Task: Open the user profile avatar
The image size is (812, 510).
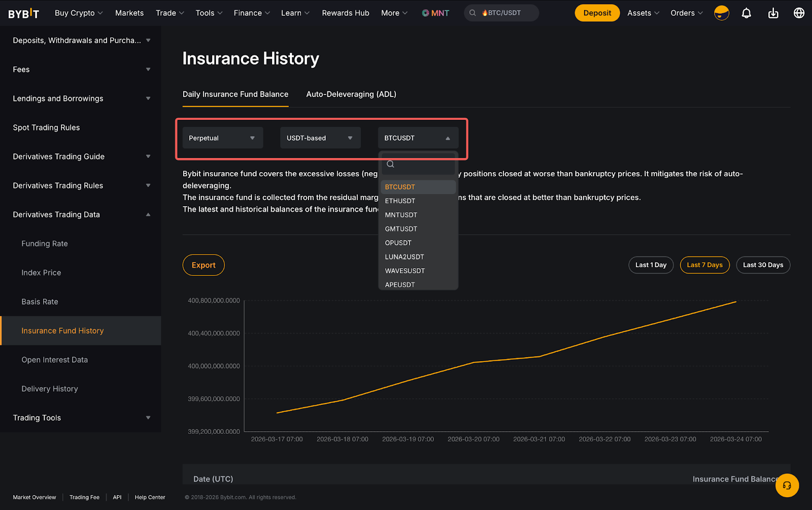Action: point(721,13)
